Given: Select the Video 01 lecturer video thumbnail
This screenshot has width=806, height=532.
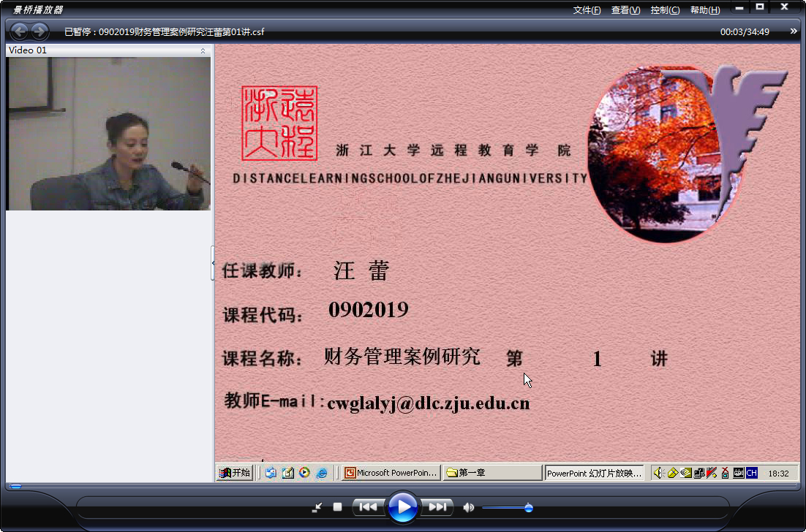Looking at the screenshot, I should (108, 134).
